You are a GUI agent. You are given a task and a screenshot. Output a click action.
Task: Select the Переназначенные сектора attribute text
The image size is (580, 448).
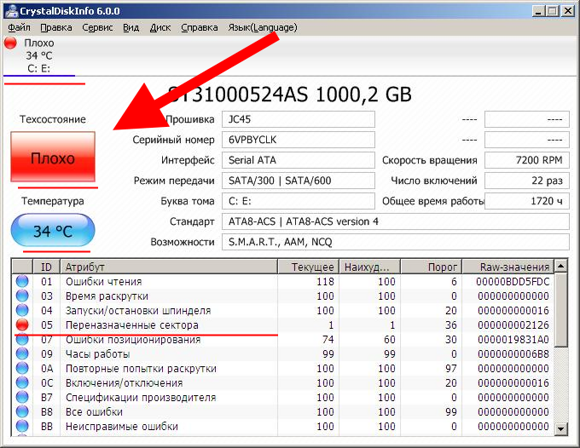coord(132,325)
